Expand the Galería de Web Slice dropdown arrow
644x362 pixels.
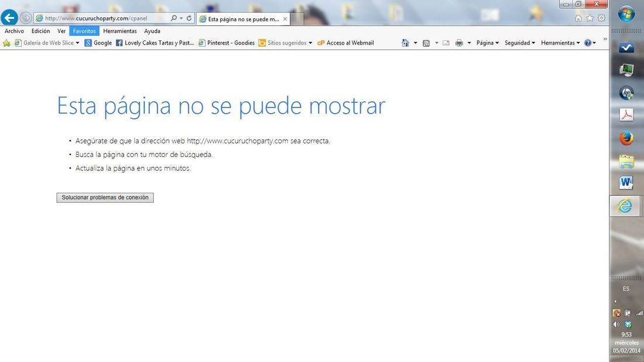tap(77, 43)
